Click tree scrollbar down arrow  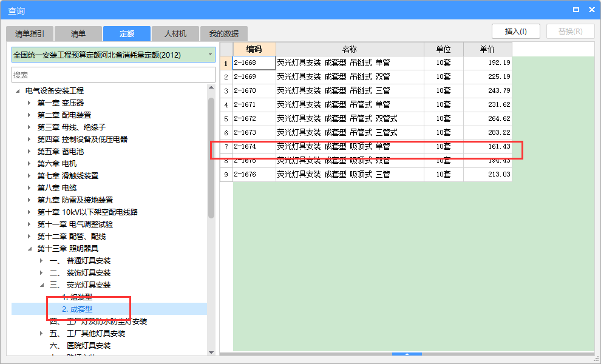pyautogui.click(x=211, y=352)
